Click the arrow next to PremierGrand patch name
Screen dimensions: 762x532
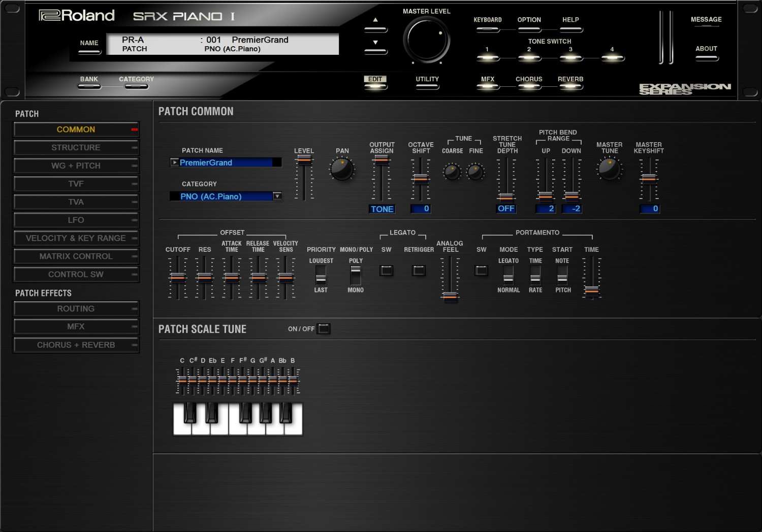click(x=174, y=162)
